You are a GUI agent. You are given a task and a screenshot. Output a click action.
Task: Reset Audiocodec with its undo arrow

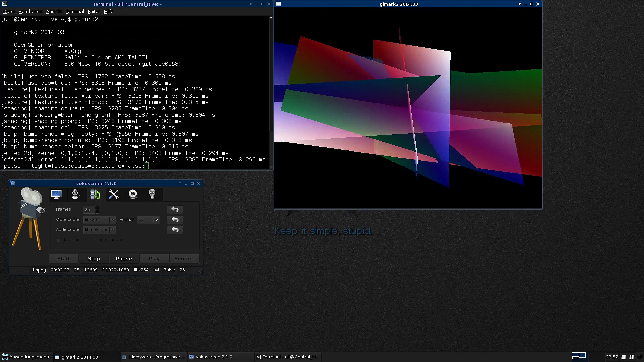pos(175,230)
